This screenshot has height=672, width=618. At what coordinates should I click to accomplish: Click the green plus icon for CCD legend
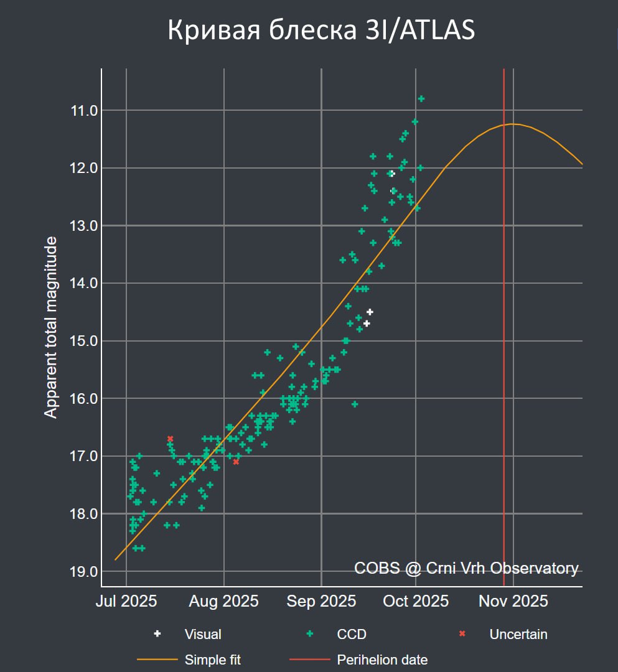pyautogui.click(x=309, y=634)
